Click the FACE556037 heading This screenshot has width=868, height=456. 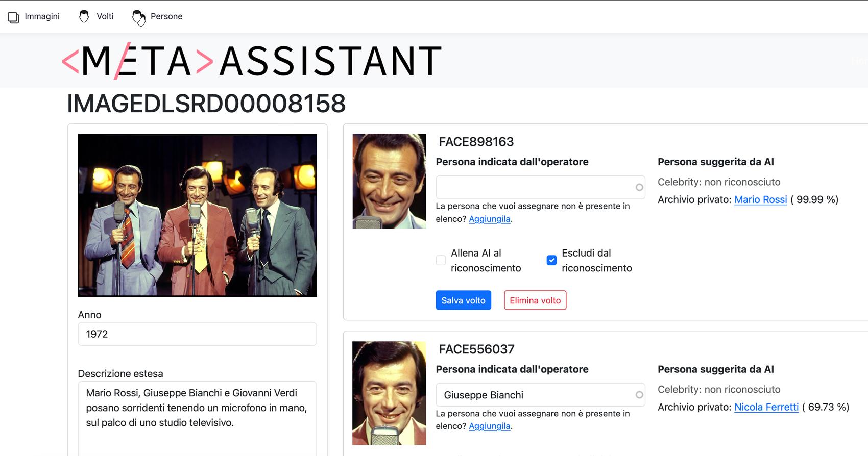coord(476,349)
